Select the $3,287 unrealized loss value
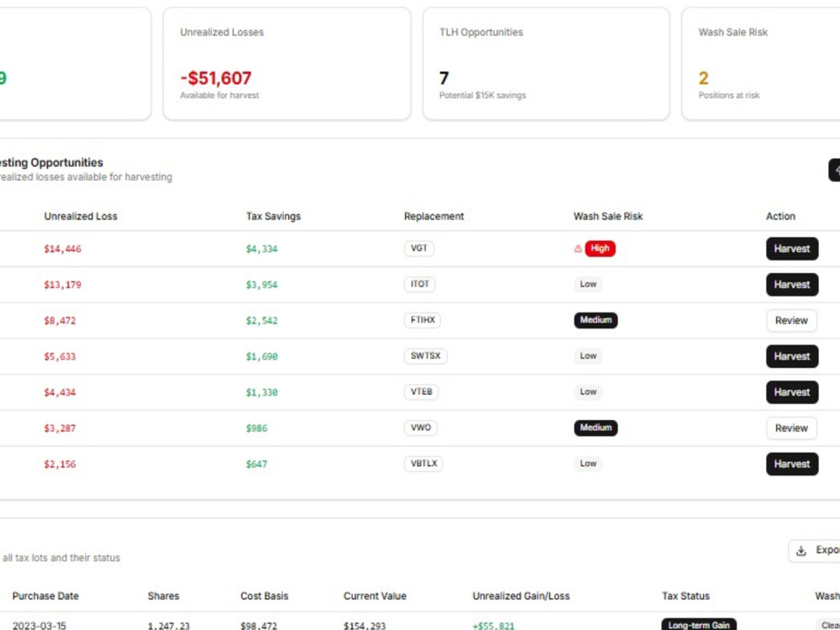This screenshot has height=630, width=840. (60, 428)
